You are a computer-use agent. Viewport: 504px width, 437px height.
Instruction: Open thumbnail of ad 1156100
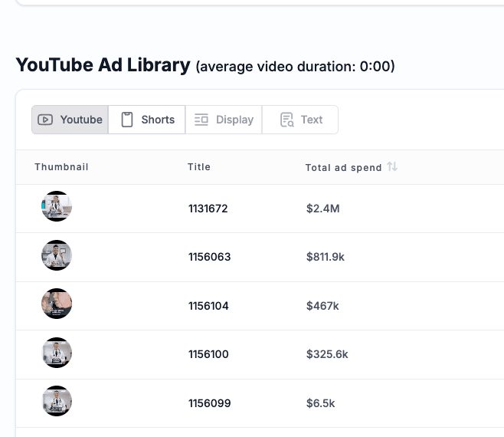[57, 353]
